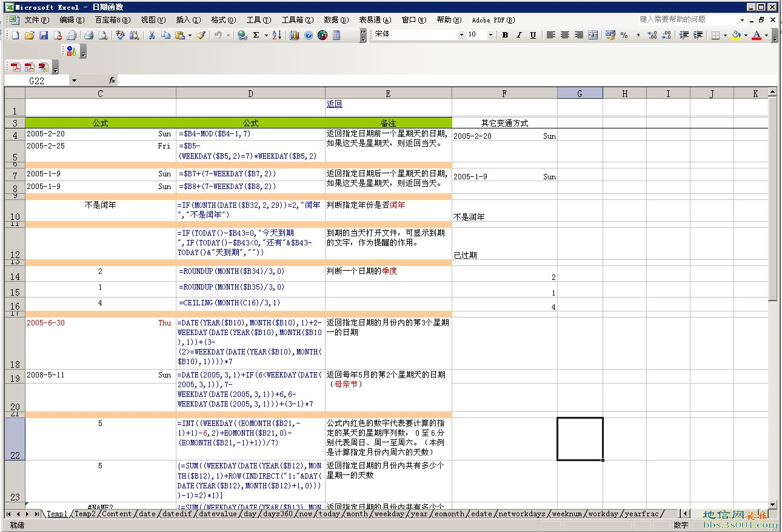
Task: Follow the 返回 link in cell E1
Action: 335,104
